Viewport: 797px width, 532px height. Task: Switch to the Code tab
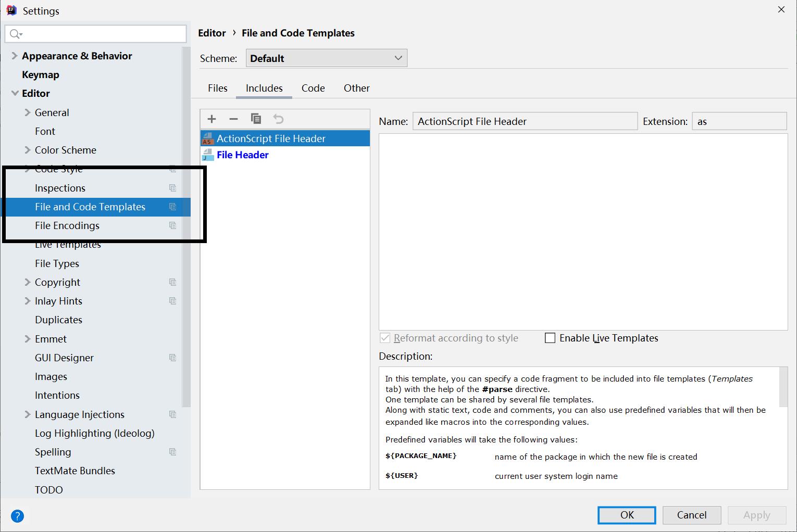313,88
